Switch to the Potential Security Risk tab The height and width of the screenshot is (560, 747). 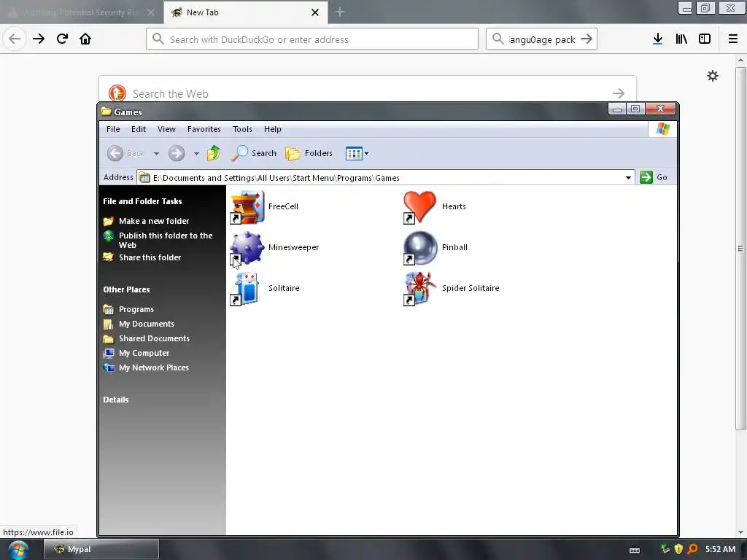click(81, 12)
